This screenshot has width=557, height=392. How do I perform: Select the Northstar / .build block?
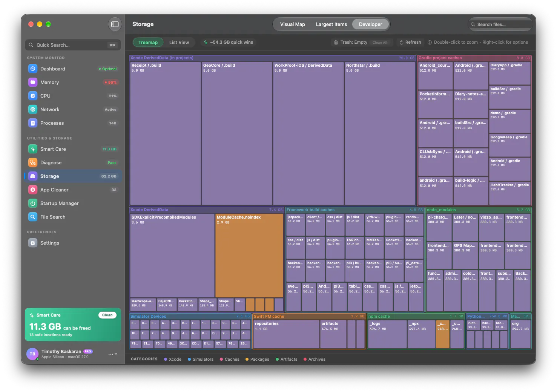[x=380, y=133]
